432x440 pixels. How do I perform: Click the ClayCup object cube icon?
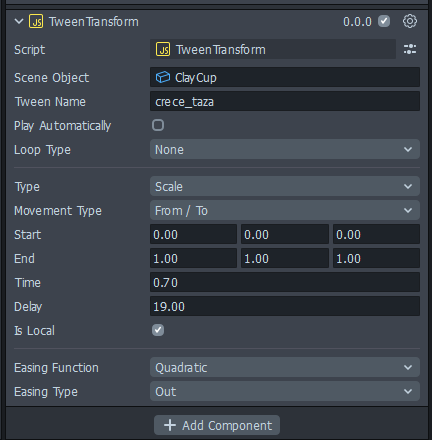coord(163,77)
